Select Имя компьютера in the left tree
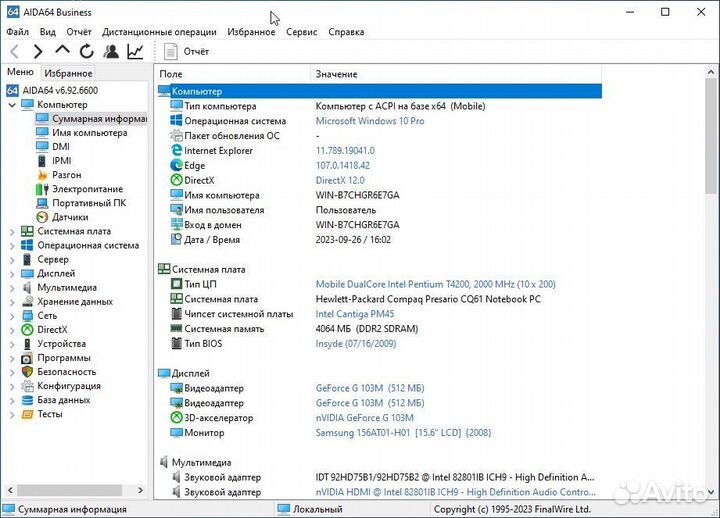This screenshot has height=518, width=720. (90, 133)
